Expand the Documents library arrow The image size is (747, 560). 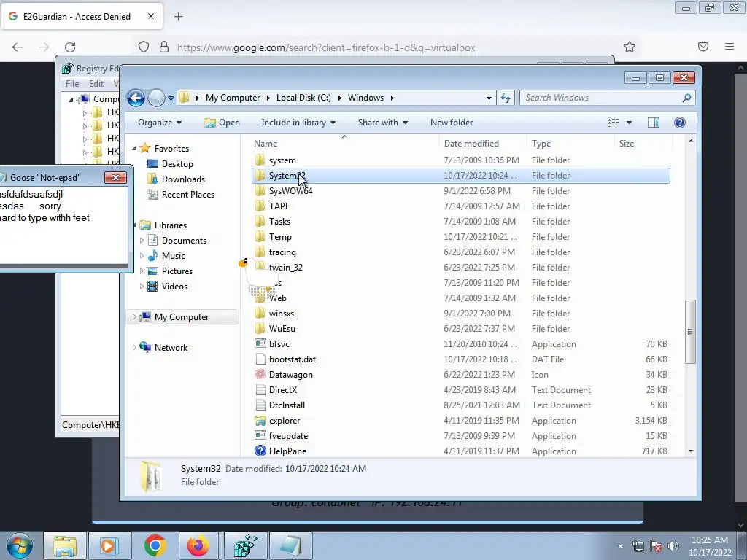142,241
